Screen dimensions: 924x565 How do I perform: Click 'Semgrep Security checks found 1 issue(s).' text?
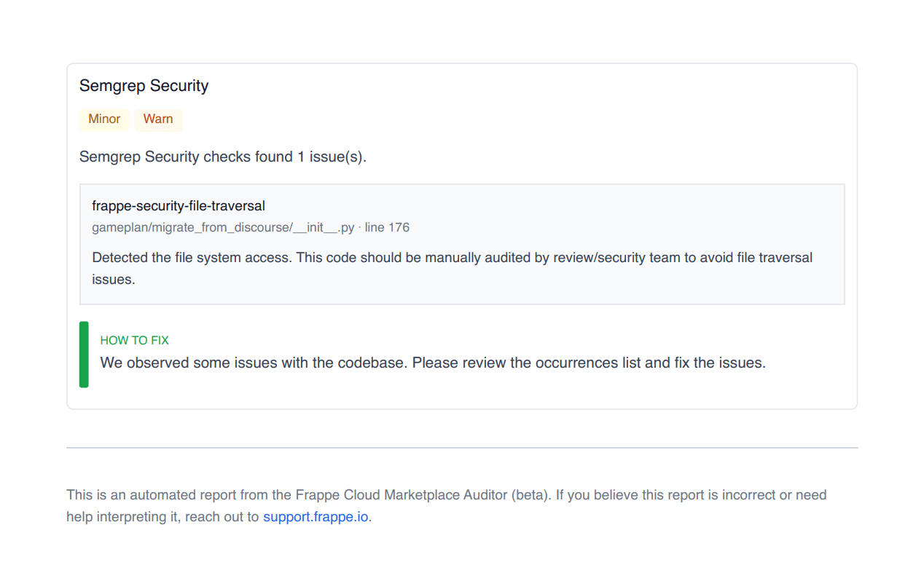pos(223,157)
